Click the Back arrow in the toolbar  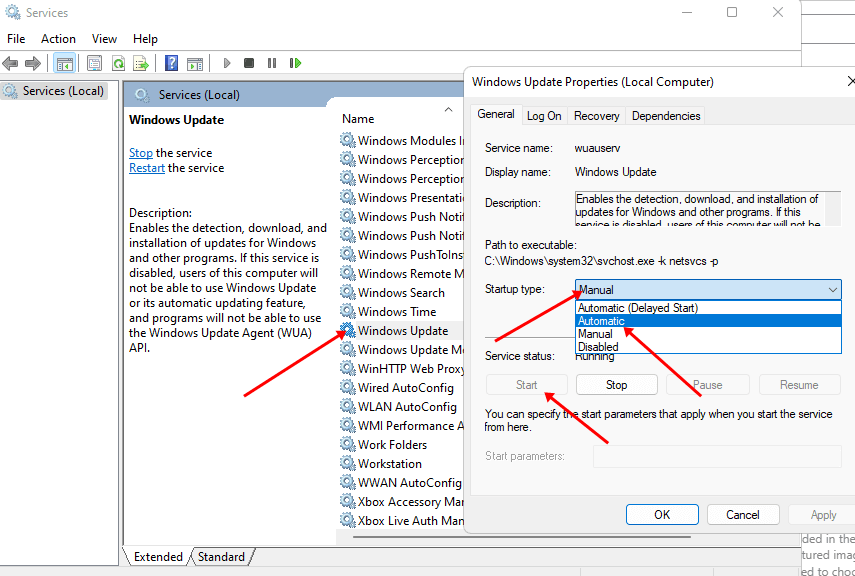coord(11,63)
